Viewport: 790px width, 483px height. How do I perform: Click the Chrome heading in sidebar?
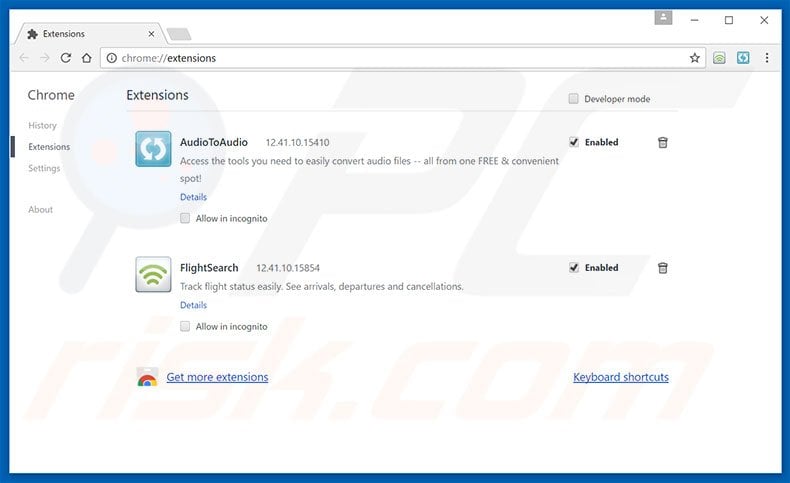pos(51,95)
